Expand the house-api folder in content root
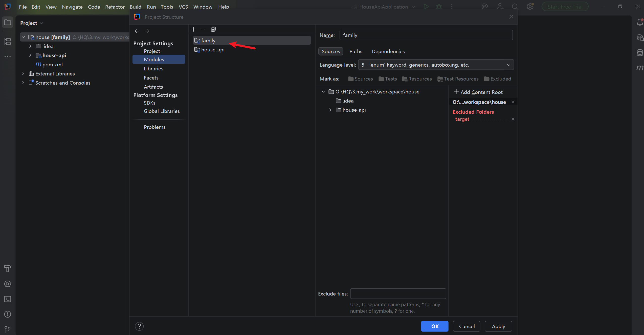This screenshot has width=644, height=335. tap(330, 110)
